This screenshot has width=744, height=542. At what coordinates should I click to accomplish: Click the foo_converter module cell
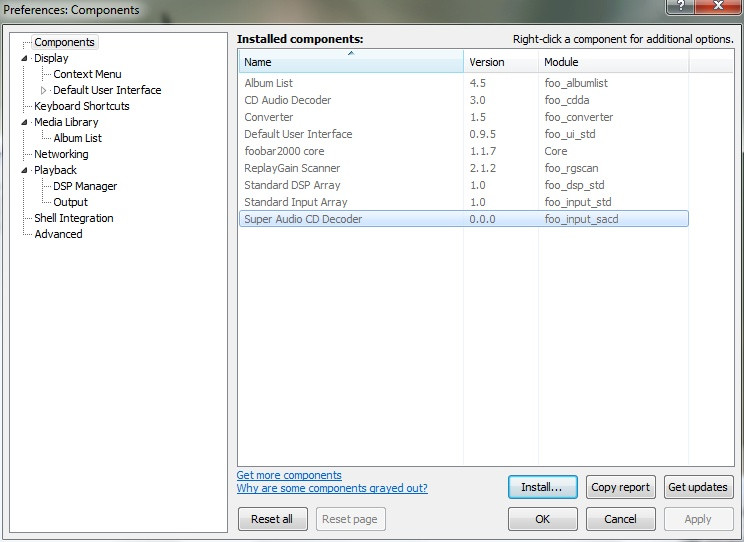pyautogui.click(x=578, y=117)
